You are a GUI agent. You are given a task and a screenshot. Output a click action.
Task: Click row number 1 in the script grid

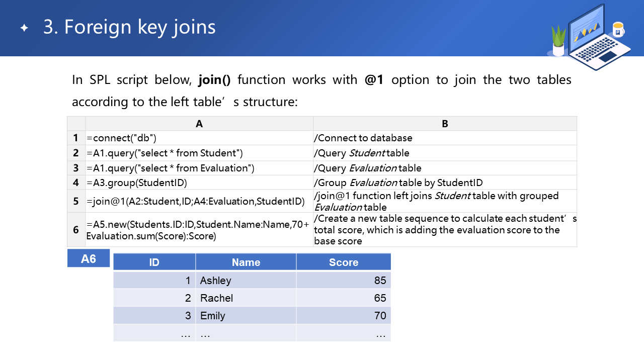pyautogui.click(x=76, y=138)
